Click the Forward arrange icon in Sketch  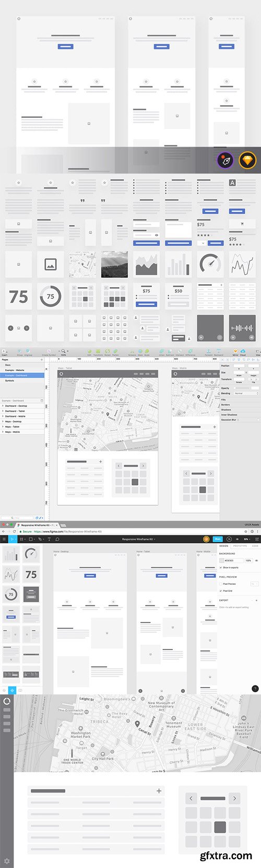pyautogui.click(x=208, y=352)
